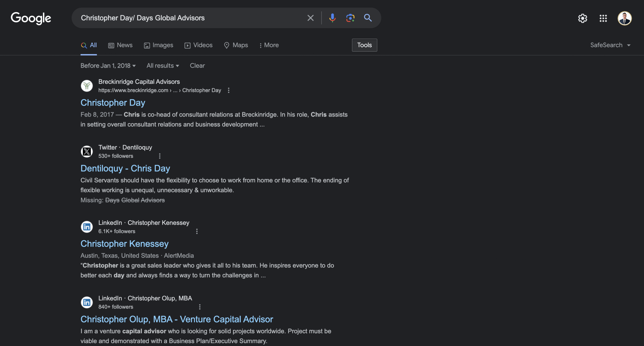Open more options for Dentiloquy Twitter result
The image size is (644, 346).
click(x=159, y=156)
